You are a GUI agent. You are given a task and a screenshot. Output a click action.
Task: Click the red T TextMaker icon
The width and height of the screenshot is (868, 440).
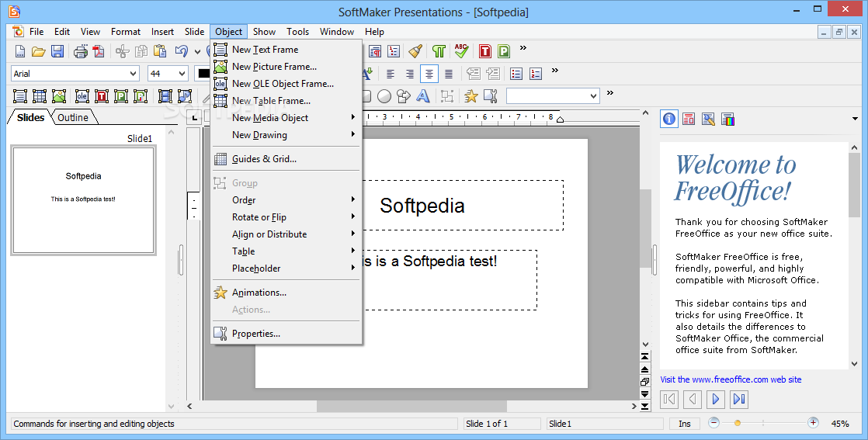[x=485, y=51]
